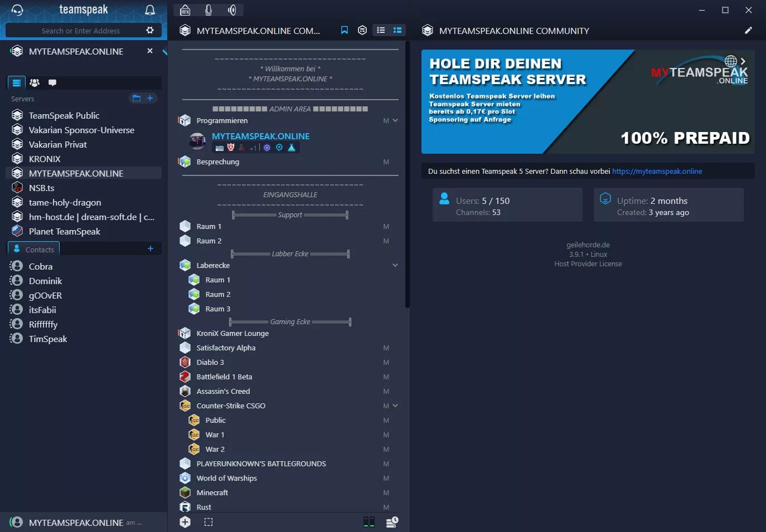Click the Minecraft channel icon
The image size is (766, 532).
click(185, 492)
